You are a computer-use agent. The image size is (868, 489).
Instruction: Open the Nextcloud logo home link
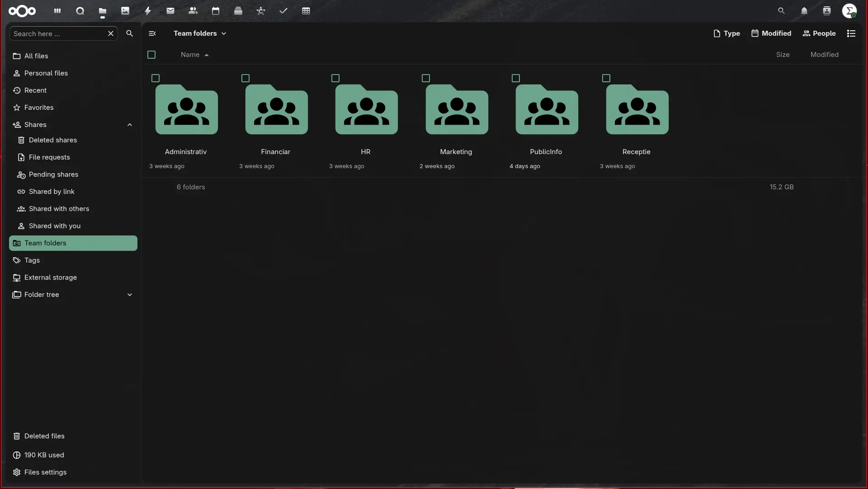[x=22, y=11]
